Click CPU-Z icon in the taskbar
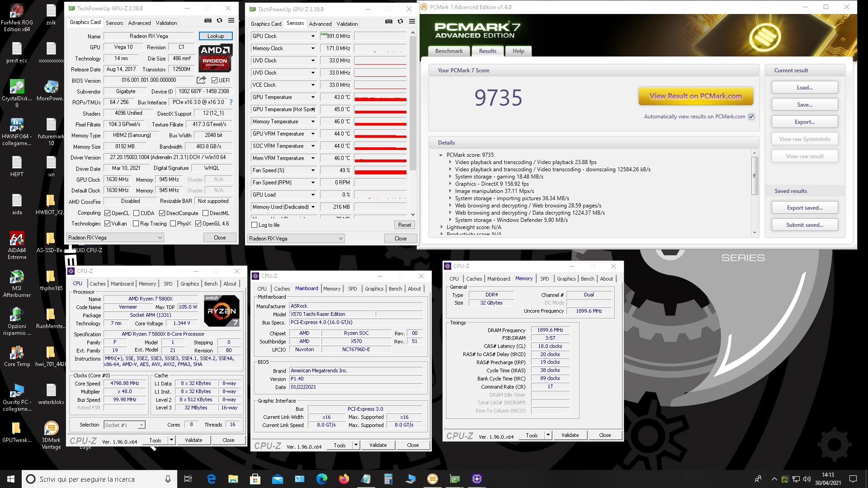The width and height of the screenshot is (868, 488). pos(477,479)
